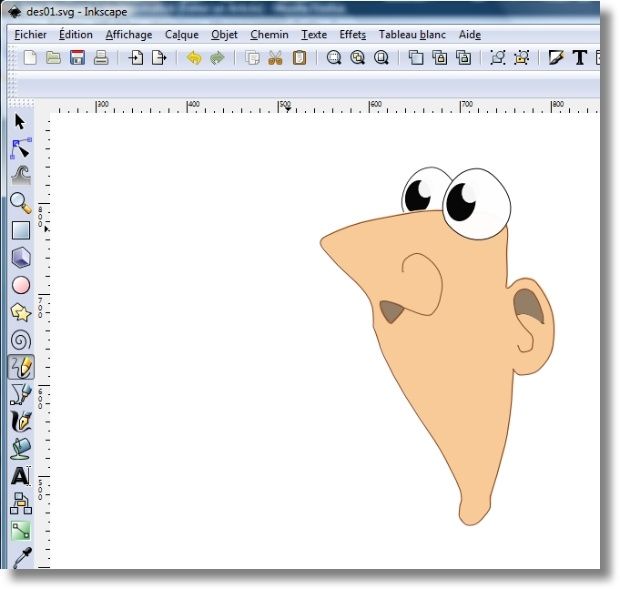This screenshot has width=620, height=589.
Task: Select the spiral tool
Action: click(x=21, y=340)
